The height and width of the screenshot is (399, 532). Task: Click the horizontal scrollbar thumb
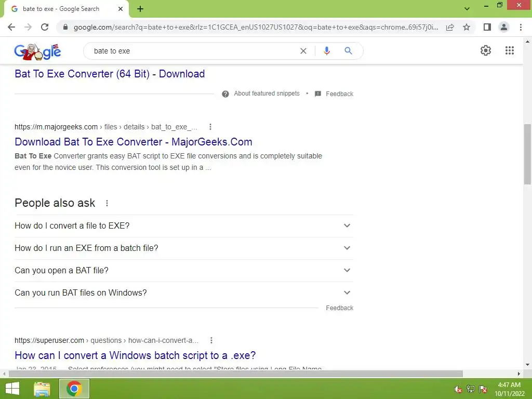[236, 374]
